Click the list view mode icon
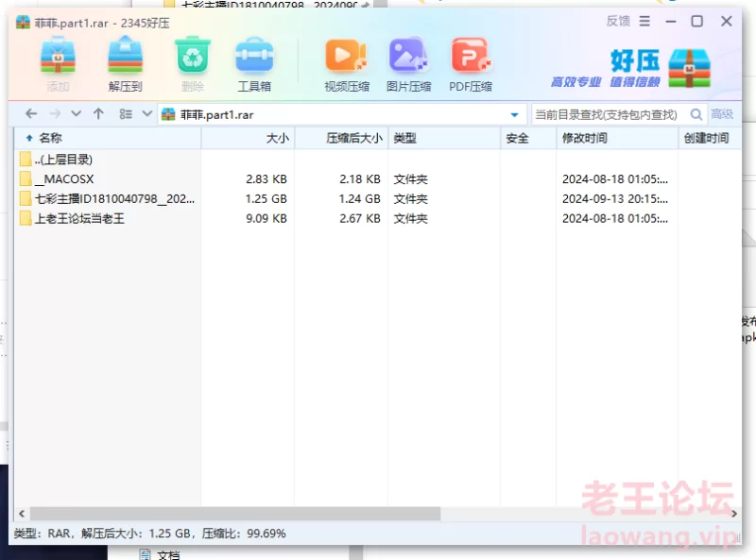The image size is (756, 560). tap(126, 114)
